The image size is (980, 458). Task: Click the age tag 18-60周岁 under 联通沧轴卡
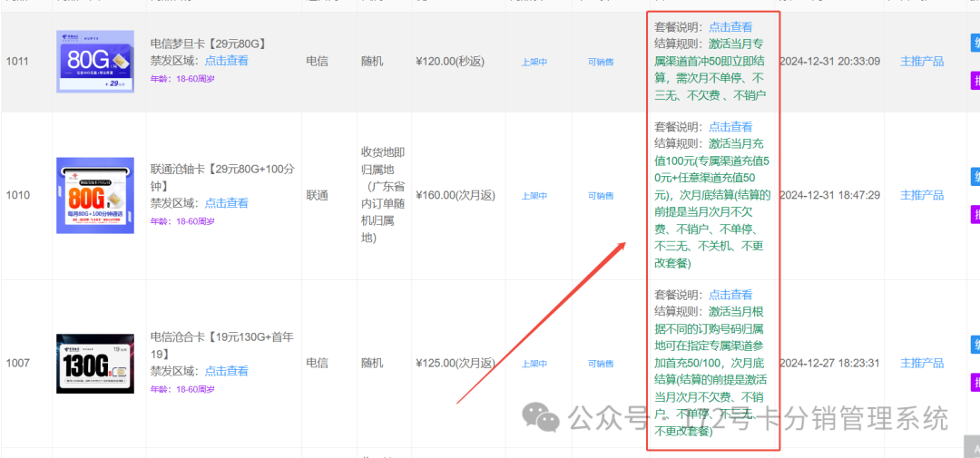click(182, 221)
